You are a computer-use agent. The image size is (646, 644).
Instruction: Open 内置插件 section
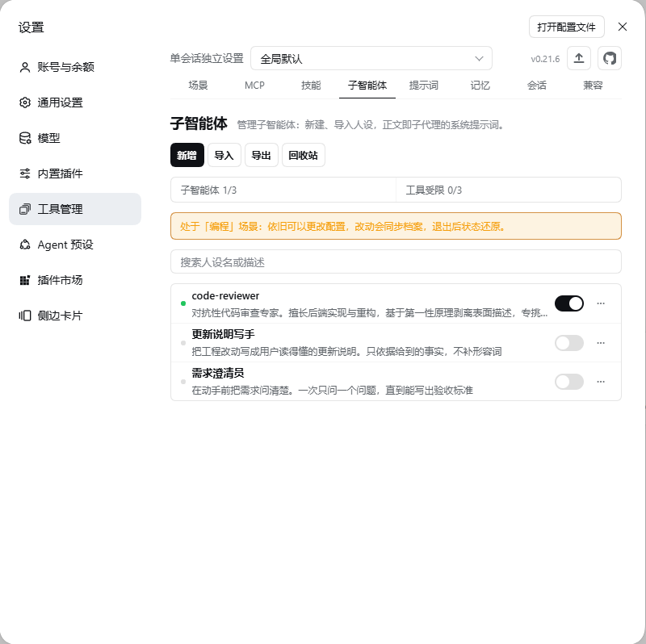pyautogui.click(x=75, y=174)
